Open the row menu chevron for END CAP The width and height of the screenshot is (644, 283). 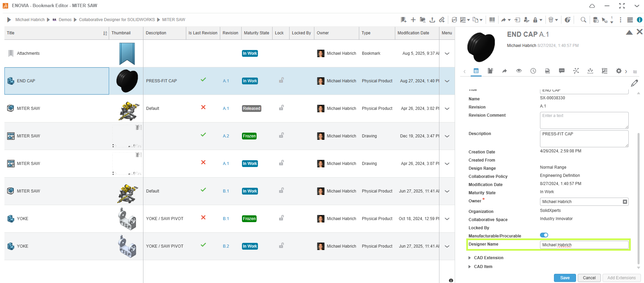(447, 81)
